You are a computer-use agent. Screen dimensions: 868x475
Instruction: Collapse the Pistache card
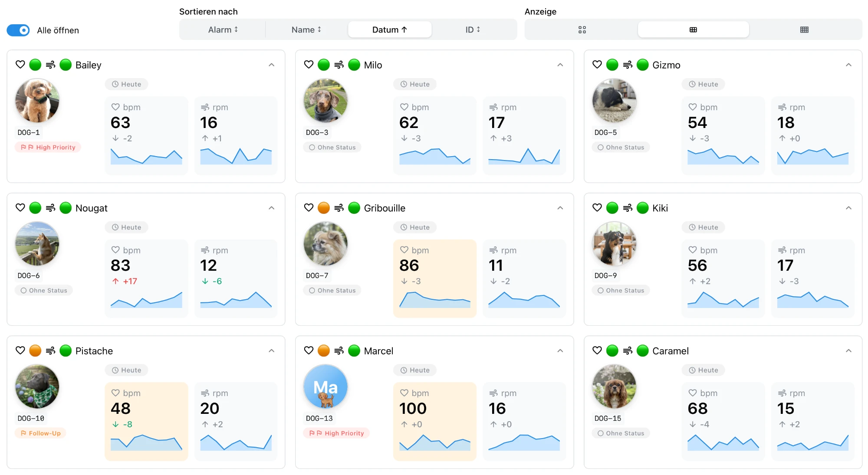pyautogui.click(x=272, y=351)
